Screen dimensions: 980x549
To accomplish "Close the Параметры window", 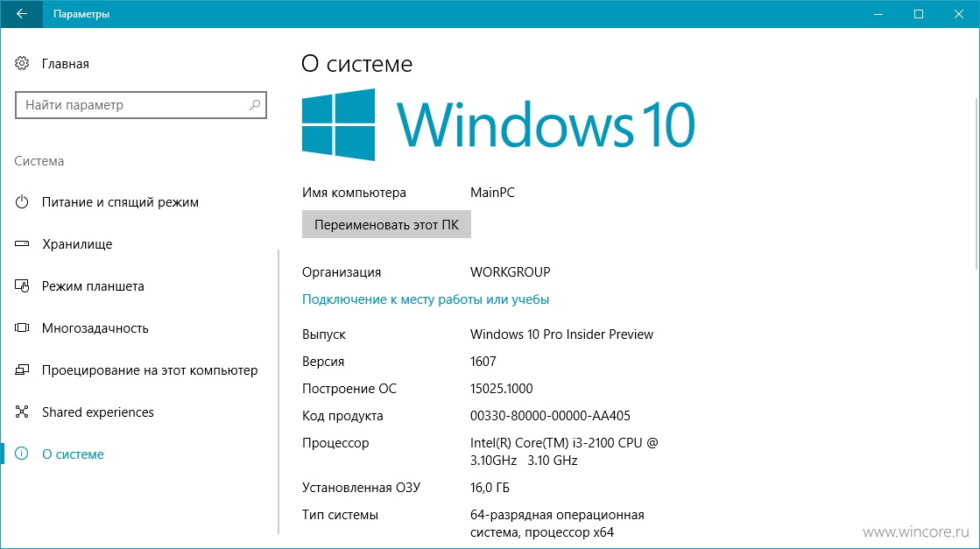I will click(959, 14).
